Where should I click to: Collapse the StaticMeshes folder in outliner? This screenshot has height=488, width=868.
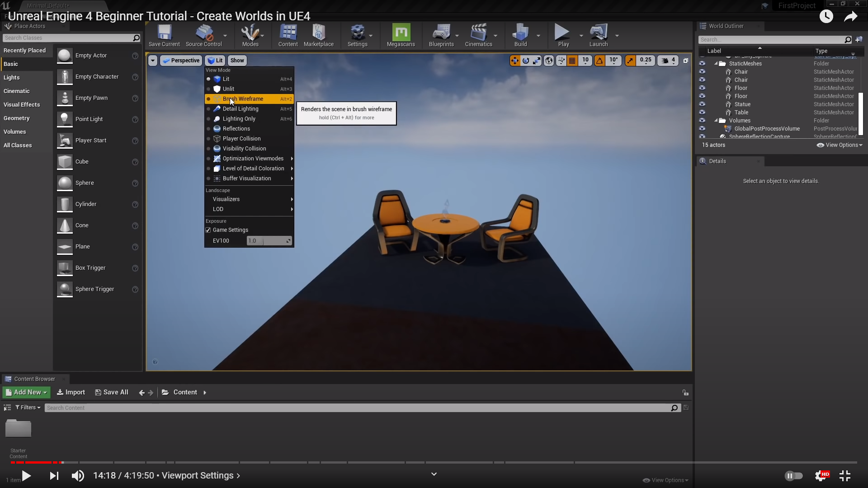(716, 64)
